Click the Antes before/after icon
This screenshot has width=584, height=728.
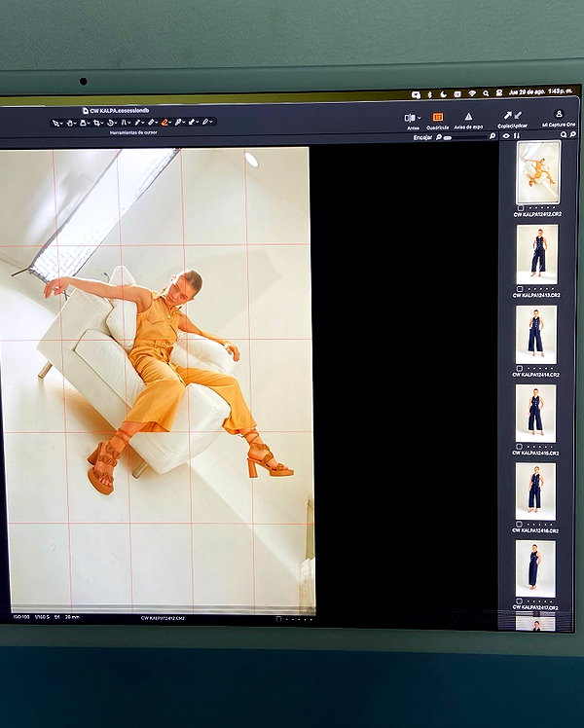410,118
